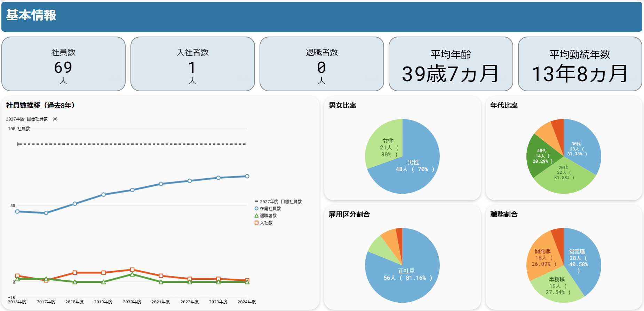Click the 退職者数 triangle marker for 2020年度
Image resolution: width=644 pixels, height=311 pixels.
(x=132, y=274)
